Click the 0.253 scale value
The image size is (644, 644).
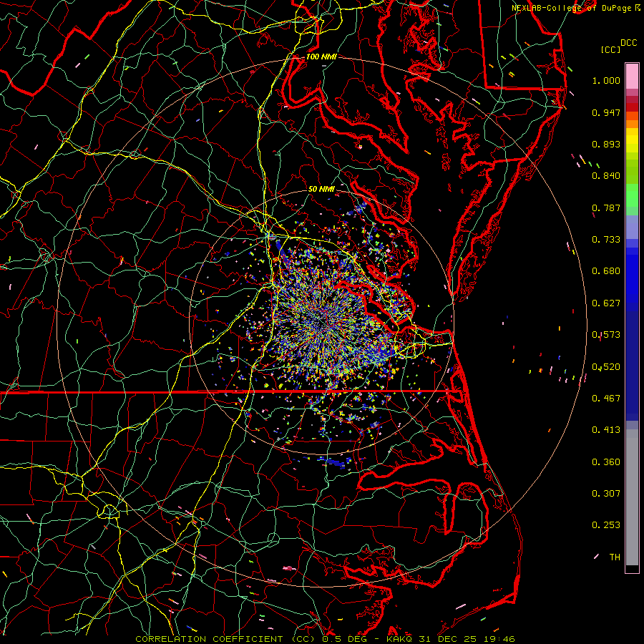click(606, 525)
